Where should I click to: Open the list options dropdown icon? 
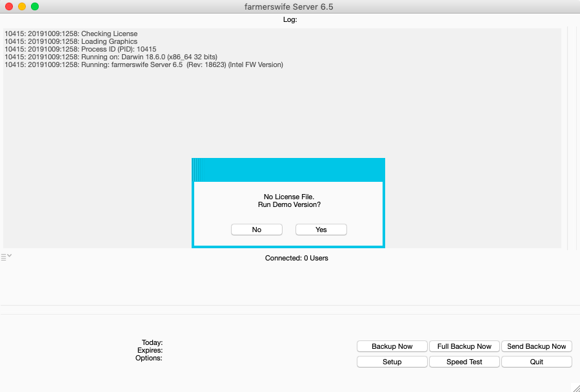click(x=6, y=257)
